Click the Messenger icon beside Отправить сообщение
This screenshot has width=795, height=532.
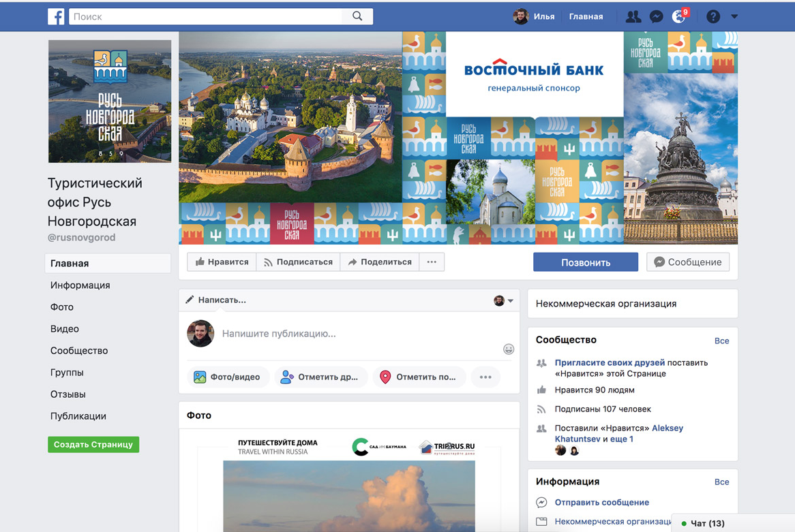pos(541,503)
